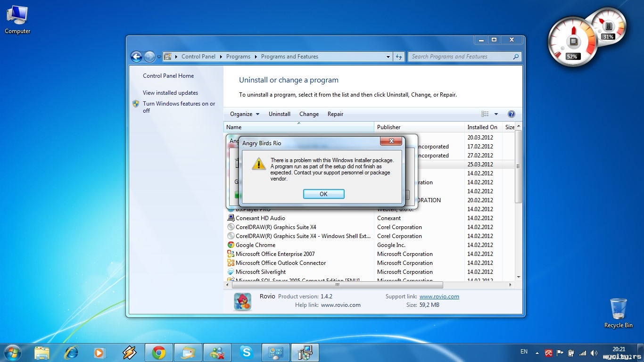Open Windows Live Messenger taskbar button
644x362 pixels.
click(x=217, y=353)
